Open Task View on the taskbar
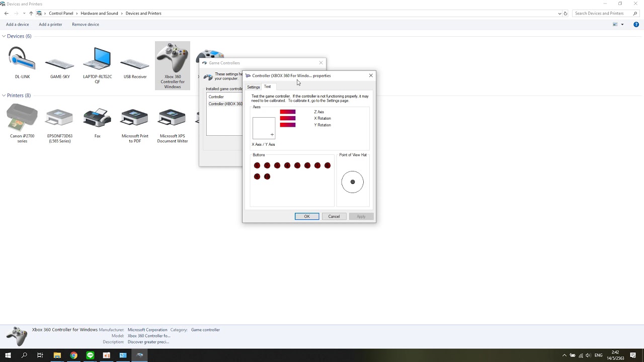 point(40,355)
